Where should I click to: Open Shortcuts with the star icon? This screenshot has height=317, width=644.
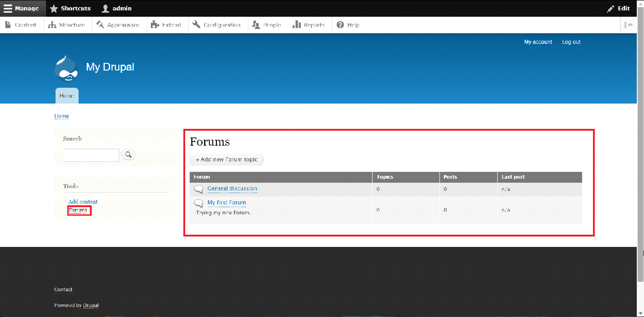pyautogui.click(x=54, y=9)
